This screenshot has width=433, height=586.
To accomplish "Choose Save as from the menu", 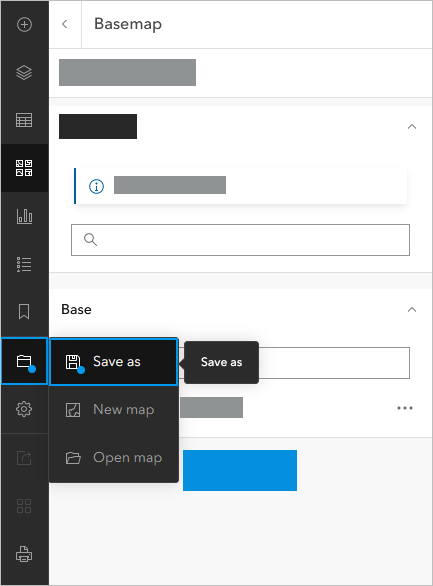I will [114, 361].
